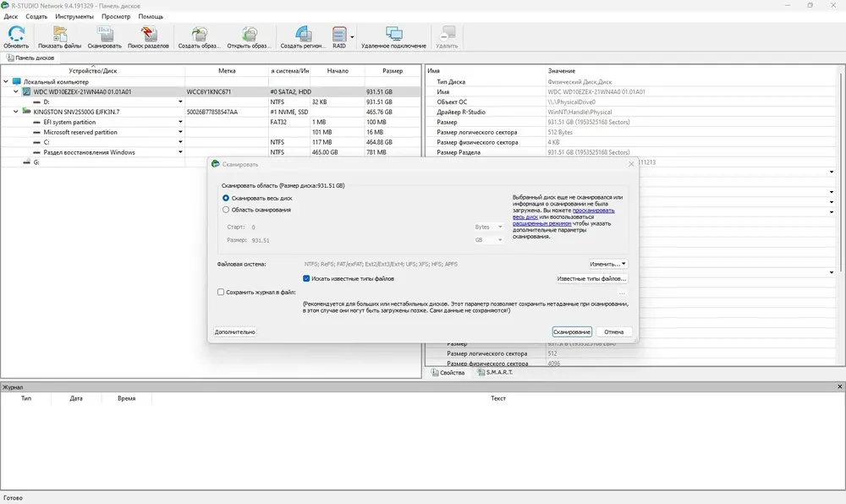
Task: Click the WDC WD10EZEX hard disk icon
Action: 26,91
